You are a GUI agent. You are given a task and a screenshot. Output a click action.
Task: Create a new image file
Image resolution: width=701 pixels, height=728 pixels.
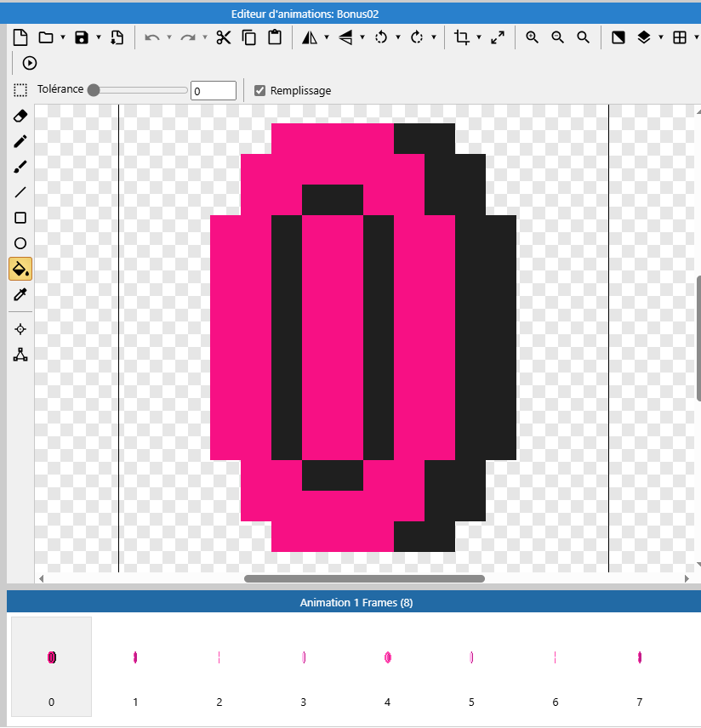pos(20,37)
